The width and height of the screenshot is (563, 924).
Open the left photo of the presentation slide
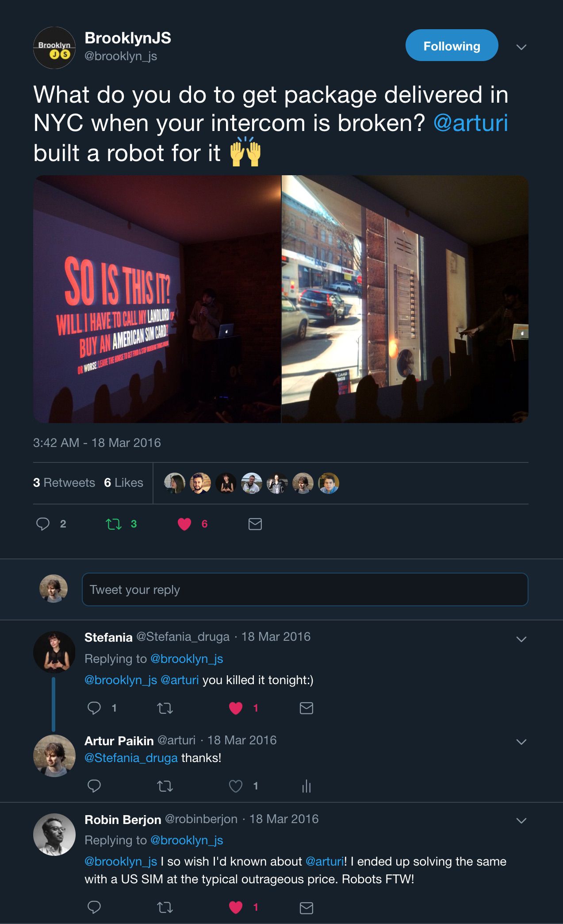click(157, 299)
